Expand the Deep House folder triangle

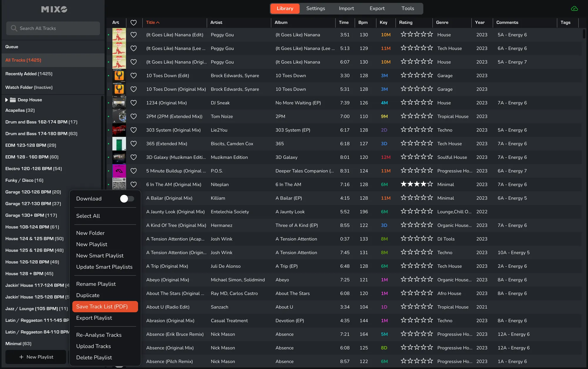[6, 100]
